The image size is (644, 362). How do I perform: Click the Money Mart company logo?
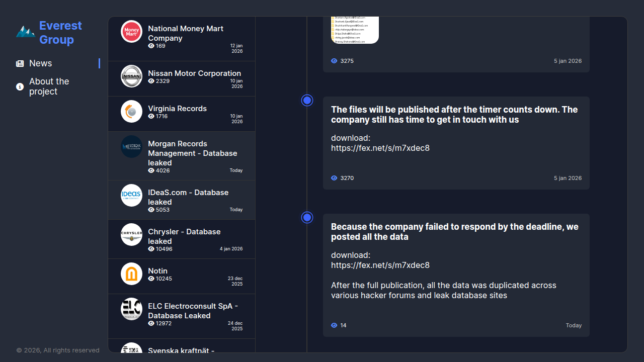tap(131, 31)
